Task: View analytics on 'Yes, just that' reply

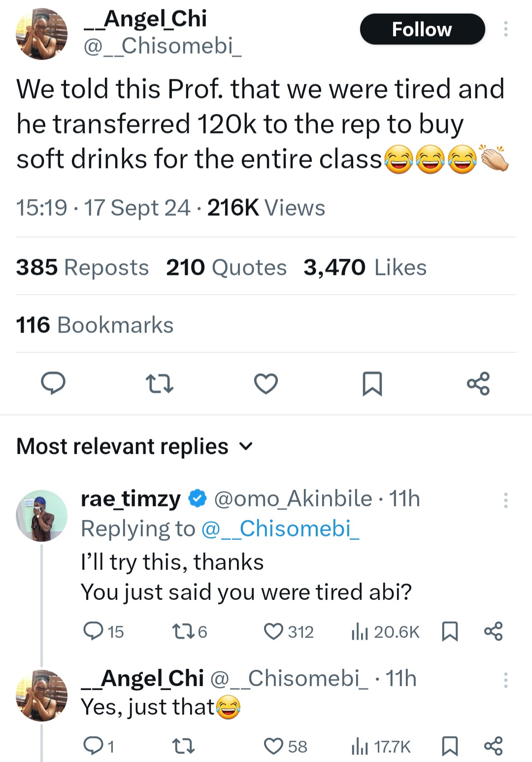Action: (381, 747)
